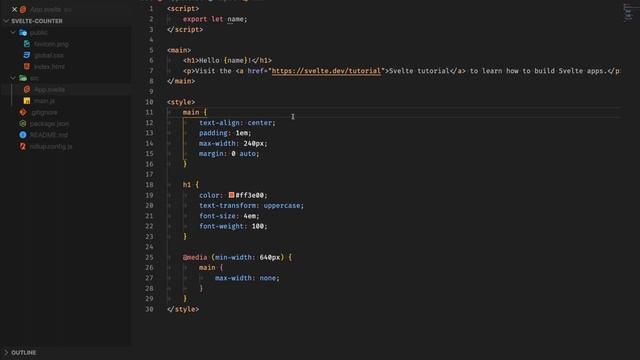
Task: Open rollup.config.js in the explorer
Action: tap(51, 146)
